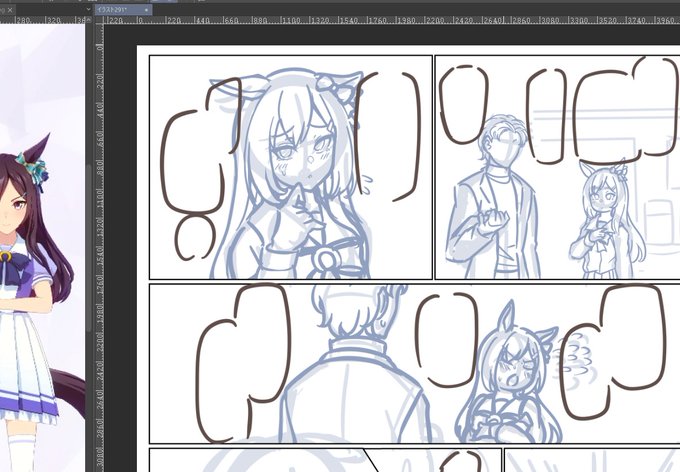Click the left pane scrollbar up arrow
The height and width of the screenshot is (472, 680).
tap(88, 19)
